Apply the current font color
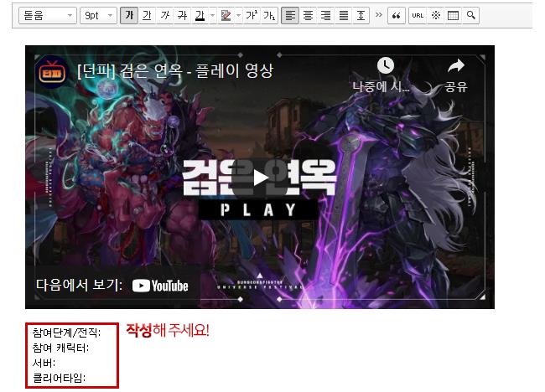Image resolution: width=545 pixels, height=392 pixels. (x=200, y=16)
